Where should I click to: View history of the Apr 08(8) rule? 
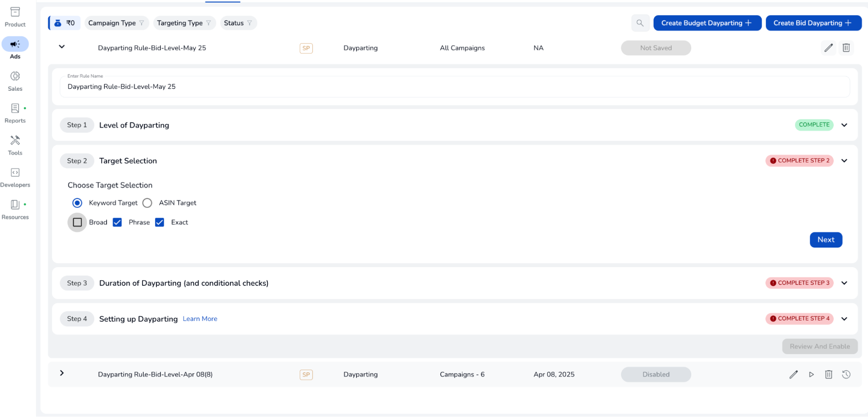(846, 374)
